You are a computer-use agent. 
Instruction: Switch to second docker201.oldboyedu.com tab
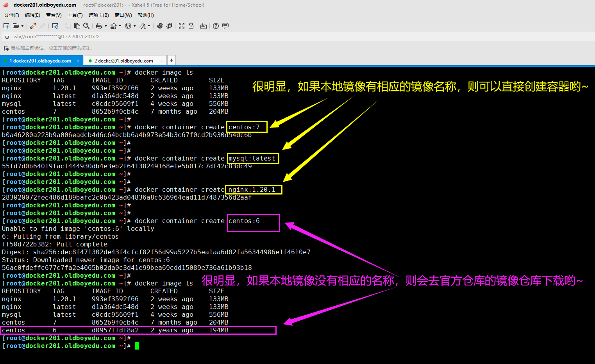tap(123, 61)
